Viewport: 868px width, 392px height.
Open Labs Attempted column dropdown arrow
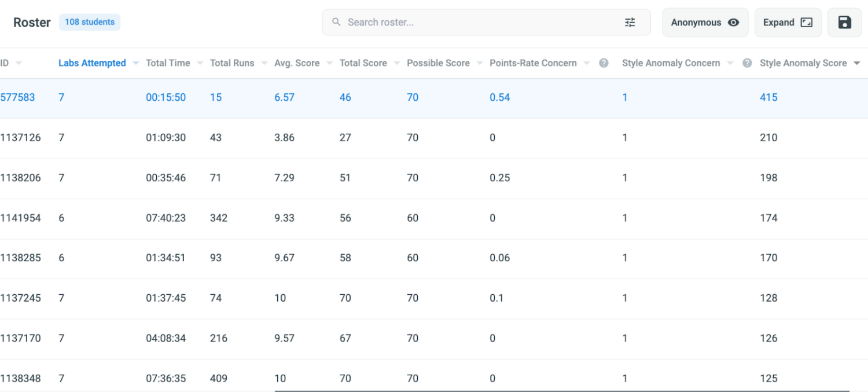[135, 63]
